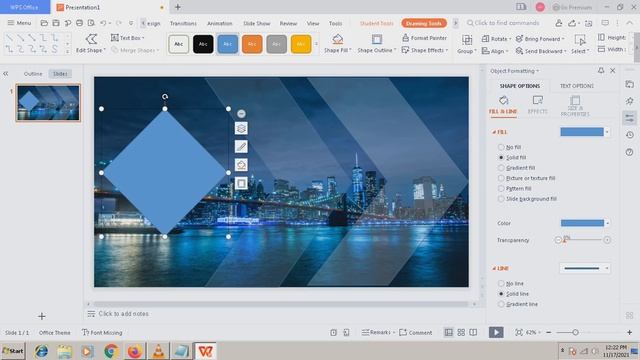This screenshot has width=640, height=360.
Task: Open Effects section in formatting panel
Action: (538, 105)
